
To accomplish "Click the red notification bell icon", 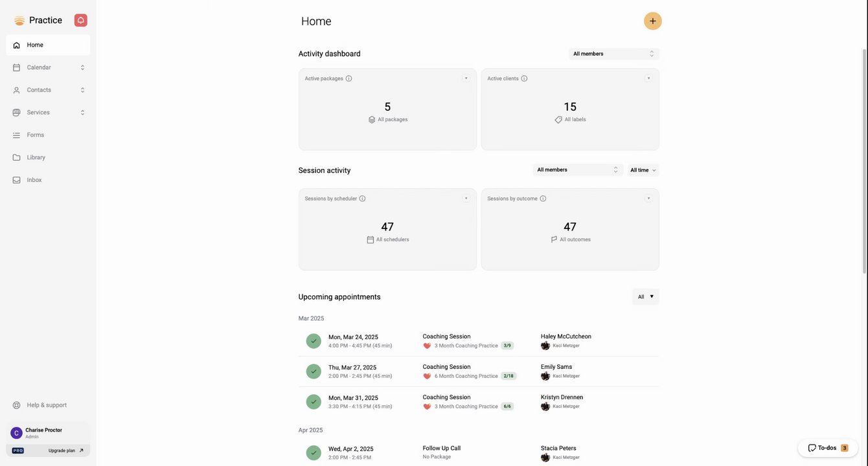I will 80,20.
